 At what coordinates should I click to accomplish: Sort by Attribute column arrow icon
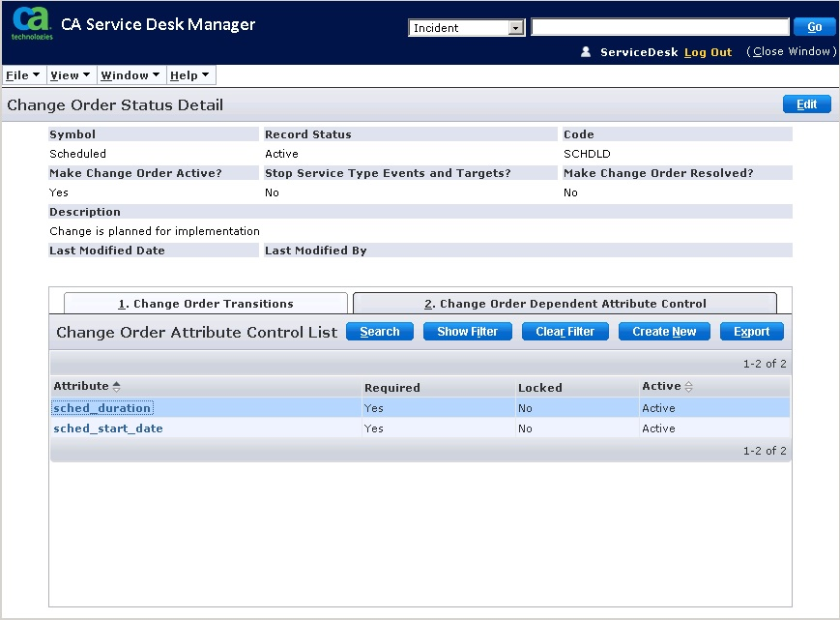click(x=117, y=387)
